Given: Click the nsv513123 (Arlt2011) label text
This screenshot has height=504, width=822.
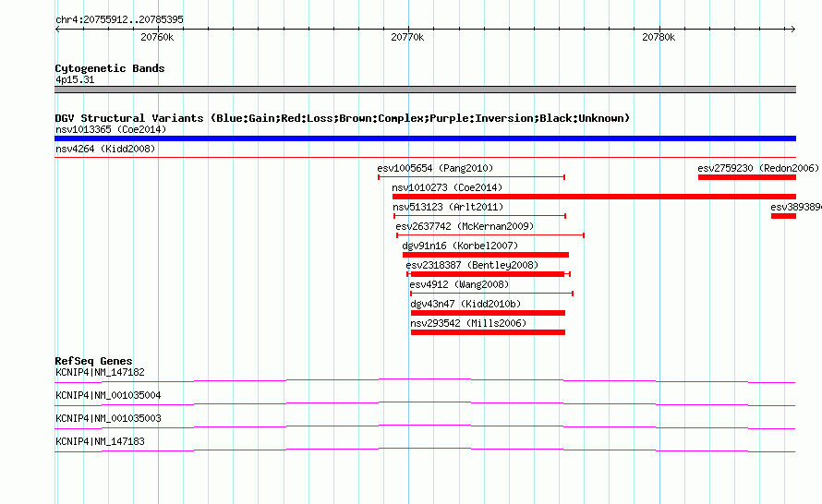Looking at the screenshot, I should tap(448, 207).
